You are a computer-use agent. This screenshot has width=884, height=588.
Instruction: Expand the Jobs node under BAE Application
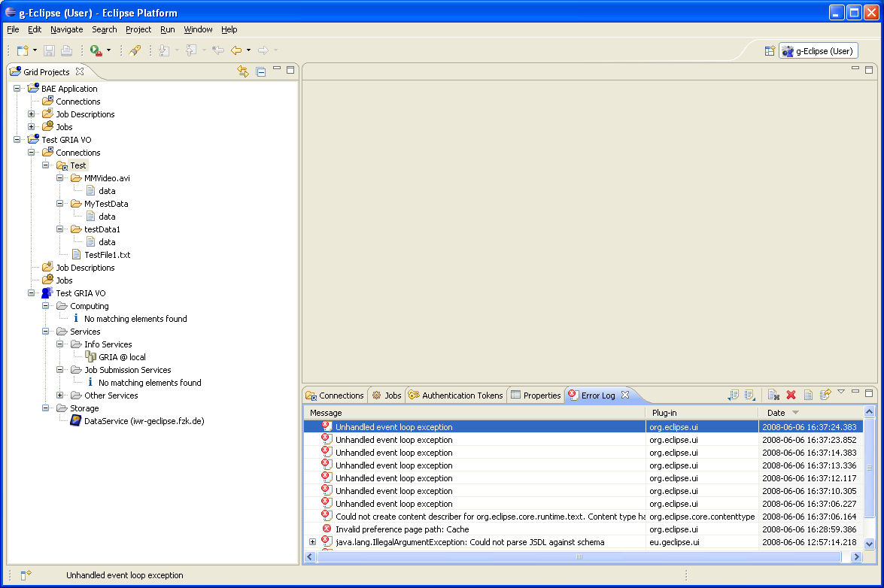[32, 127]
